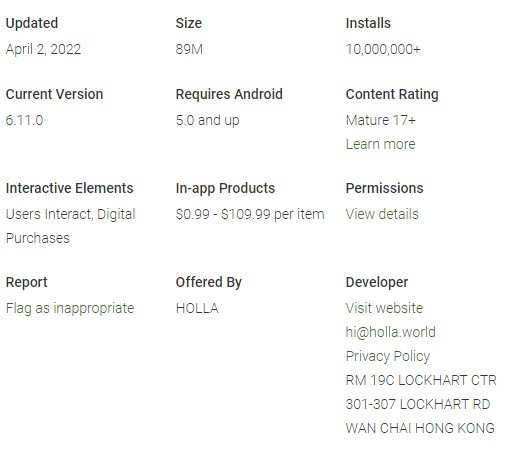
Task: Click the WAN CHAI HONG KONG address line
Action: click(420, 428)
